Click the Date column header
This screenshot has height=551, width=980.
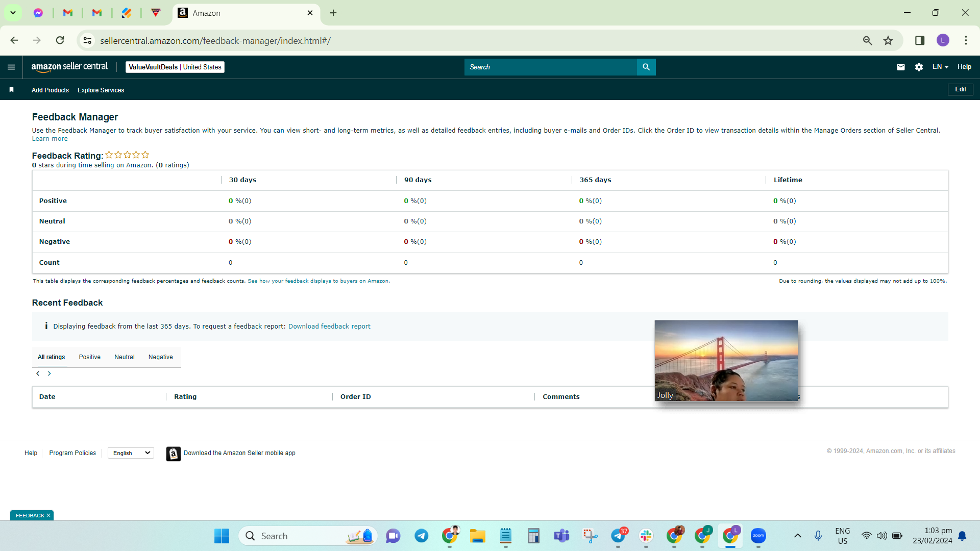tap(47, 397)
